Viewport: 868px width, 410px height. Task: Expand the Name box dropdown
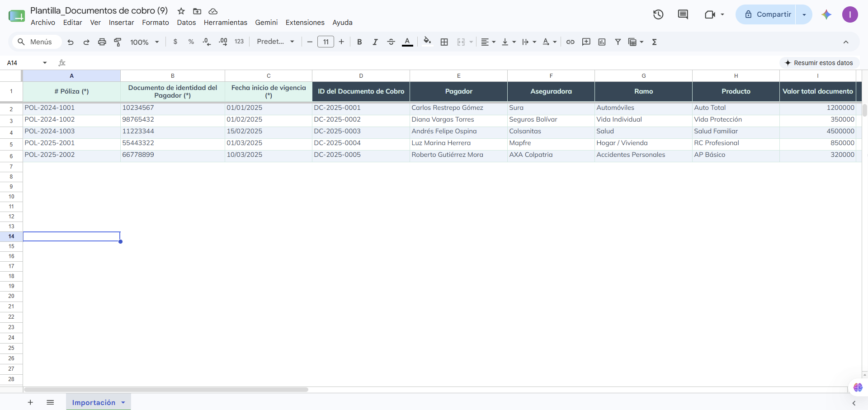tap(45, 63)
